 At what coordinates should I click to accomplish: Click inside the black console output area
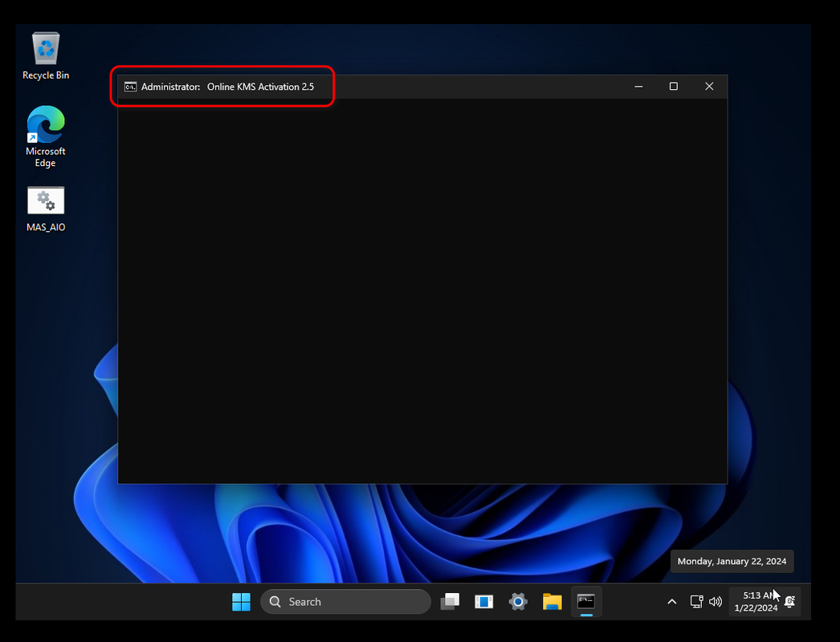(x=422, y=291)
